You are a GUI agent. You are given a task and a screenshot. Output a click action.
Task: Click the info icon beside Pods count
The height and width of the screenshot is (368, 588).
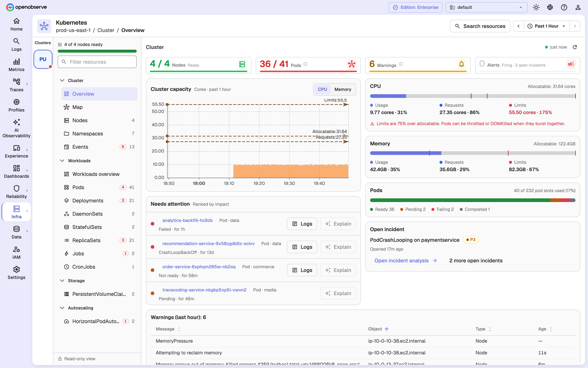click(x=305, y=64)
